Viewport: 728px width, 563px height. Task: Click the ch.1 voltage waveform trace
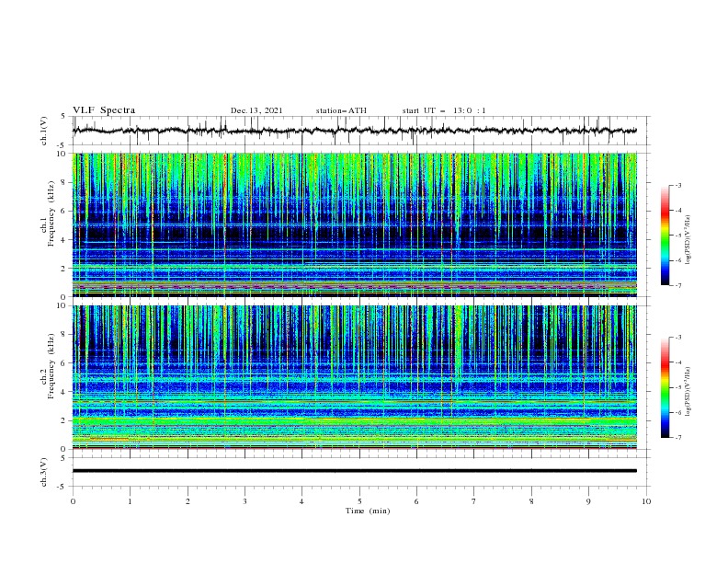tap(355, 131)
